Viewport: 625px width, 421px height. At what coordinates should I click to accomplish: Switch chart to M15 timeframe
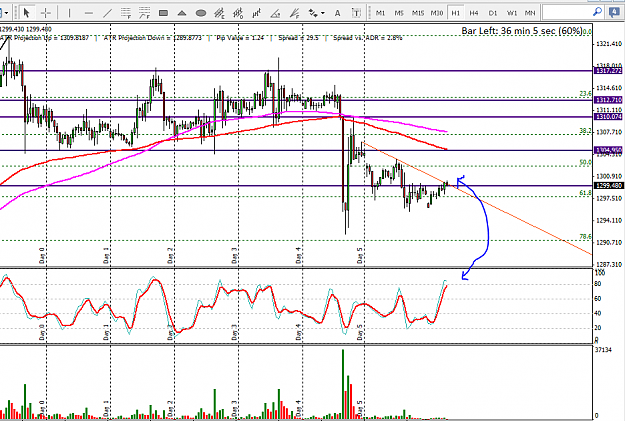[x=418, y=13]
